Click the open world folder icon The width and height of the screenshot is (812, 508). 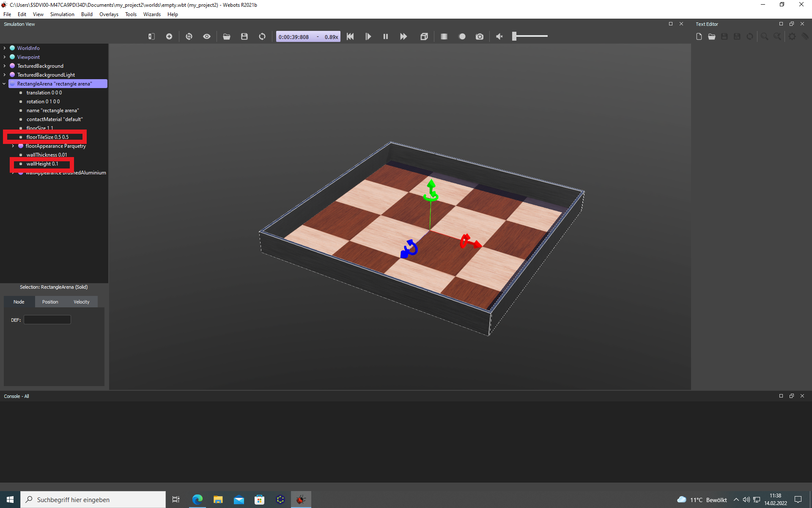coord(227,36)
